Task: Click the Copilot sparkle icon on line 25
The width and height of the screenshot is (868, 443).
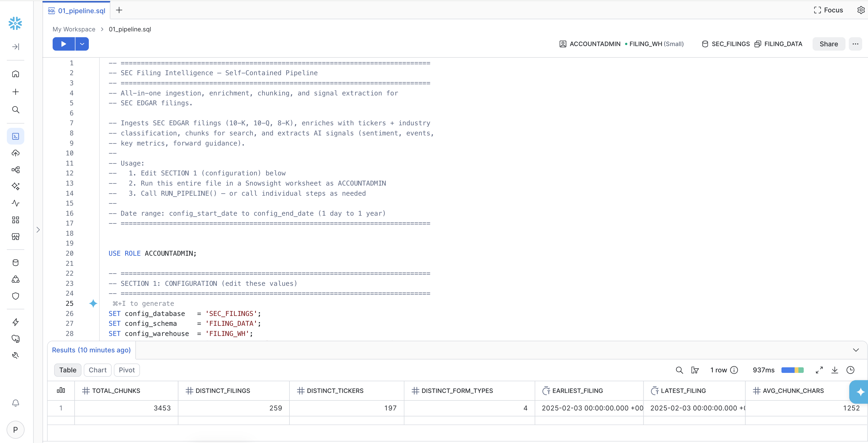Action: tap(93, 304)
